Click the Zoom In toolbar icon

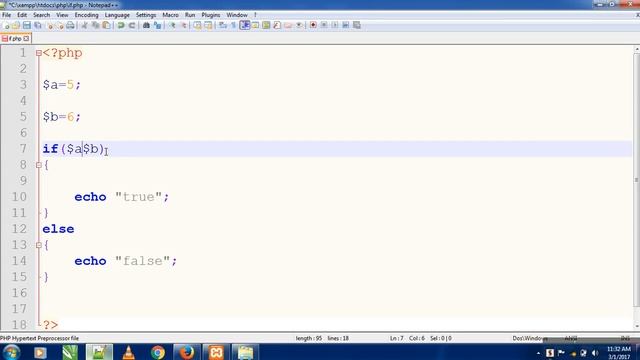pyautogui.click(x=173, y=25)
